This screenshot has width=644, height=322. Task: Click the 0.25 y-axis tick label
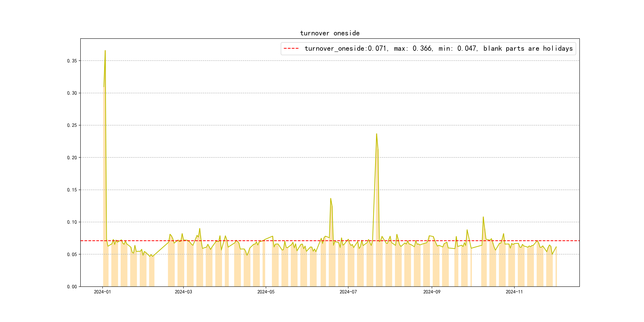pyautogui.click(x=72, y=125)
